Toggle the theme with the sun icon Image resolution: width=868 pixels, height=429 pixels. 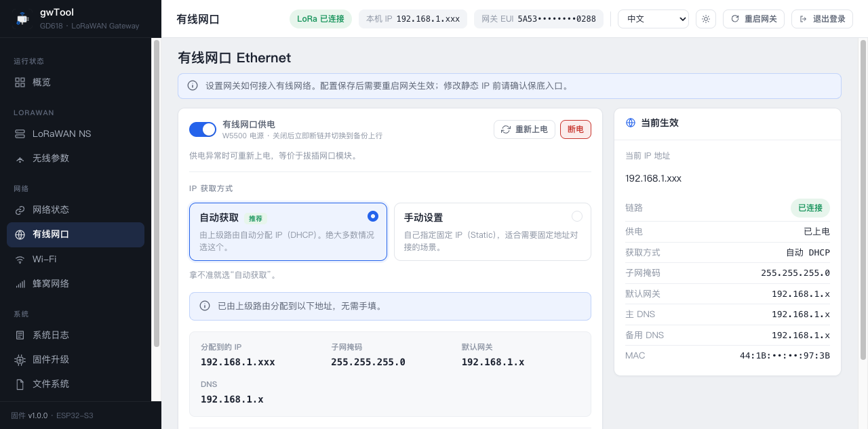pyautogui.click(x=706, y=19)
